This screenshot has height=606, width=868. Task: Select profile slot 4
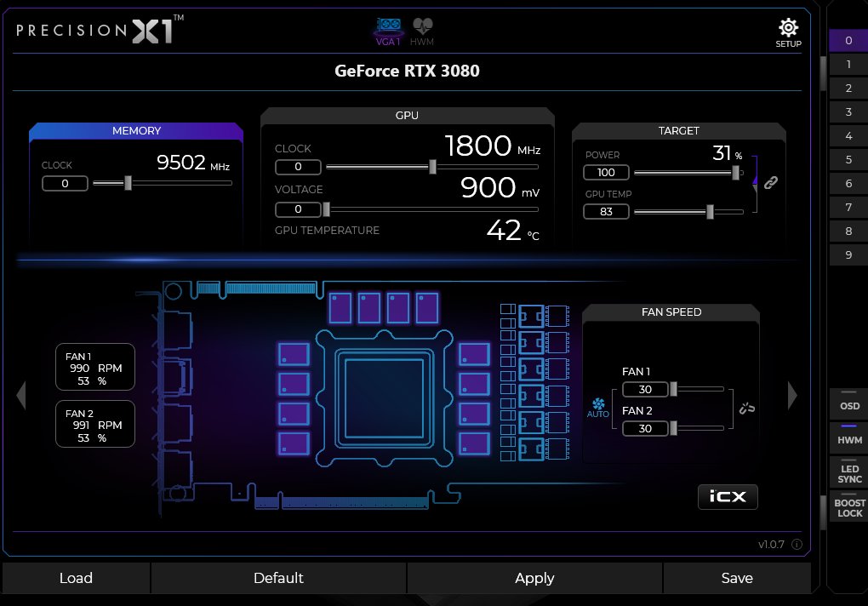point(848,135)
